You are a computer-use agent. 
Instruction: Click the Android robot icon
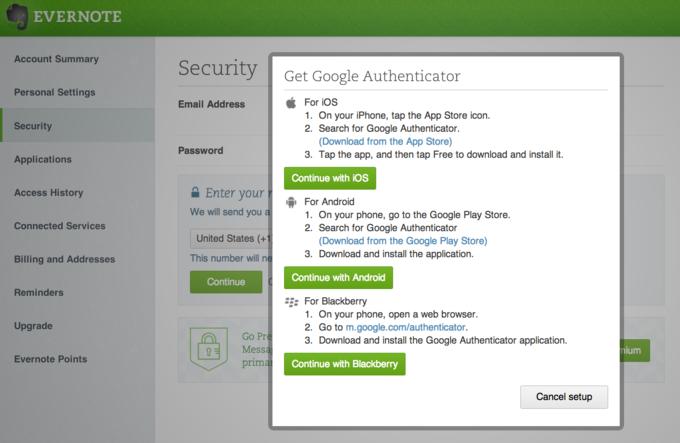tap(292, 202)
